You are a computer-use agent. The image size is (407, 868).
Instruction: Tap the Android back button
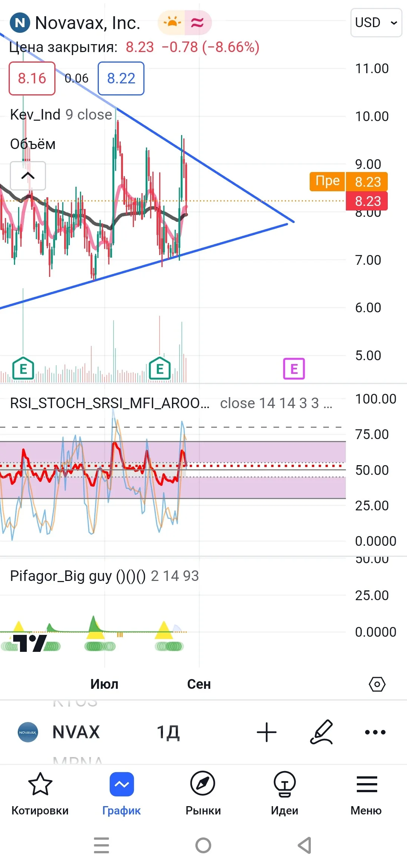305,845
